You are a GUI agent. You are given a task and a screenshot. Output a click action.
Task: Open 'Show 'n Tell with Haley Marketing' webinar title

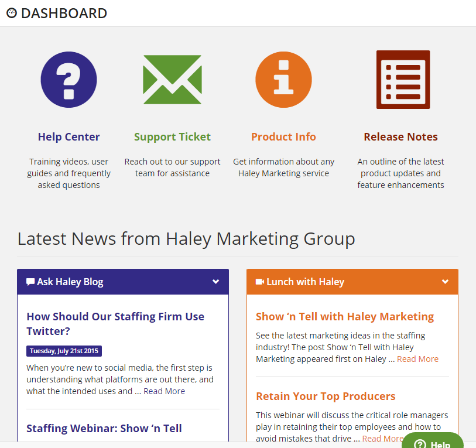(x=345, y=316)
